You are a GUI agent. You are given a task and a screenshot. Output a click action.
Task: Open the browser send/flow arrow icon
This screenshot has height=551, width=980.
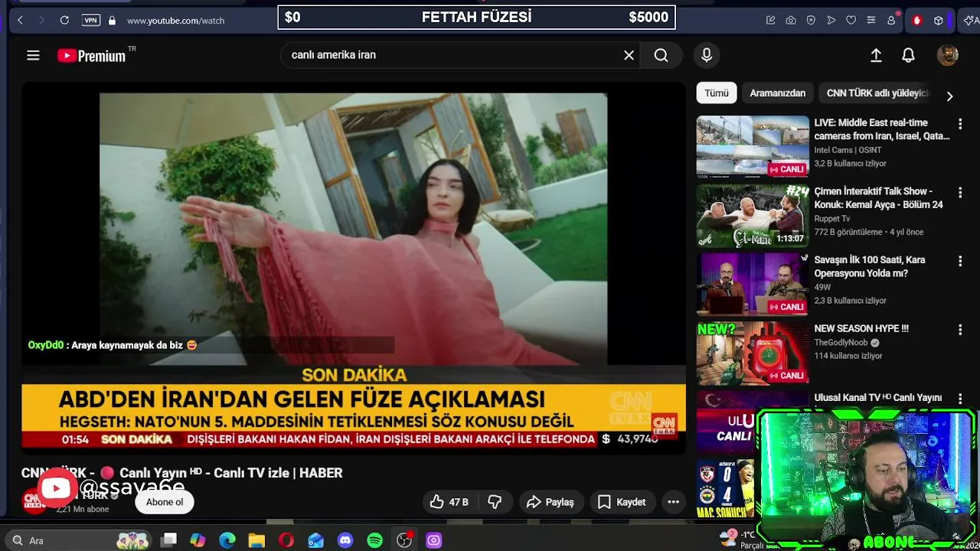(x=831, y=21)
